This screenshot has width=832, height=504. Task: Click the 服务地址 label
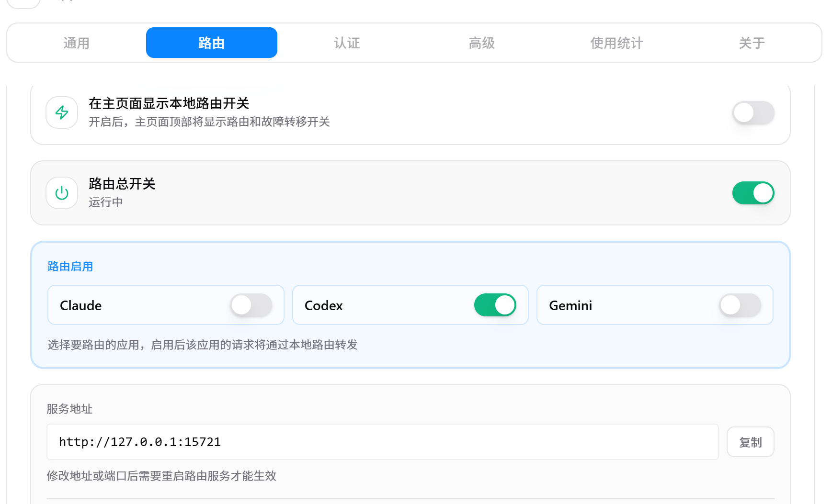coord(69,409)
